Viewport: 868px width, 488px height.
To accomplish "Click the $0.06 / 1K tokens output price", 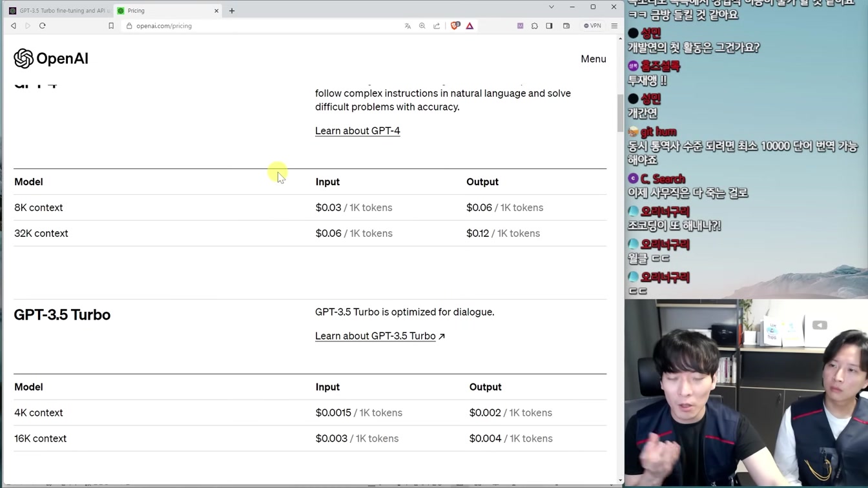I will (x=504, y=208).
